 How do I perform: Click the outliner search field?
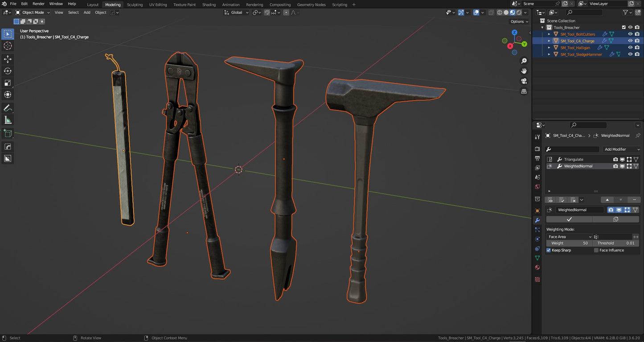[x=584, y=12]
